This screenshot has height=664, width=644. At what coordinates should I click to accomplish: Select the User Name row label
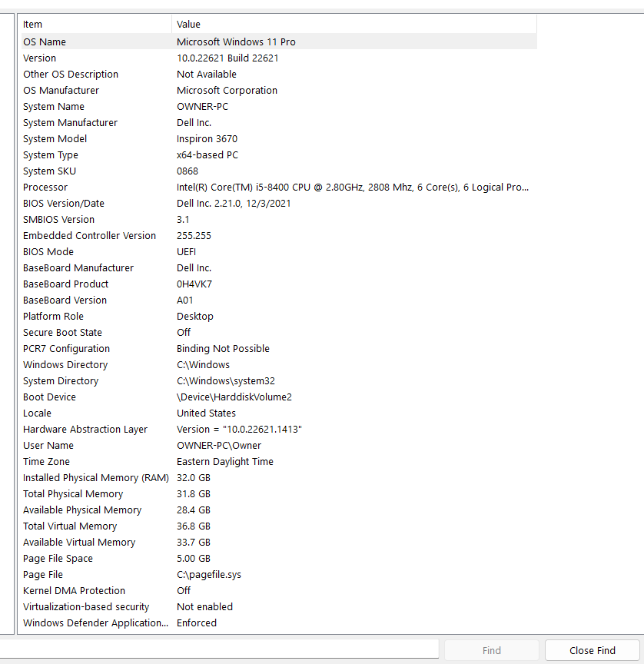pyautogui.click(x=48, y=445)
